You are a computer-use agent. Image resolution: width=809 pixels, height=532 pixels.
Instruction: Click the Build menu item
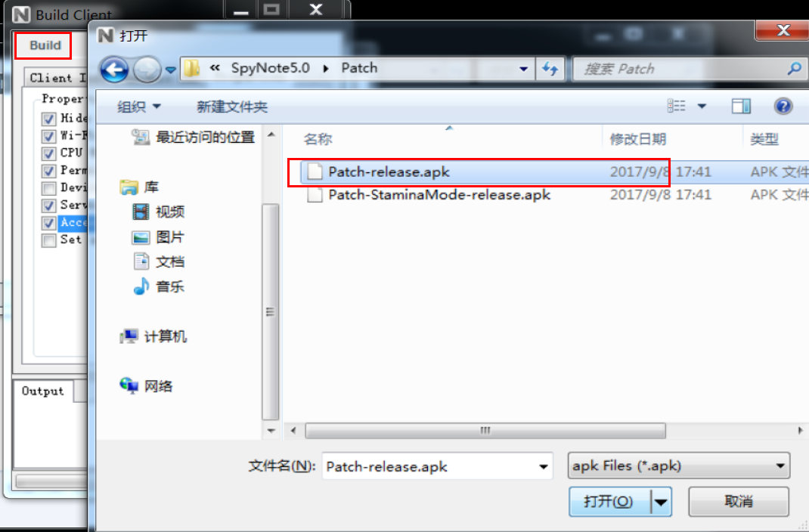tap(45, 45)
